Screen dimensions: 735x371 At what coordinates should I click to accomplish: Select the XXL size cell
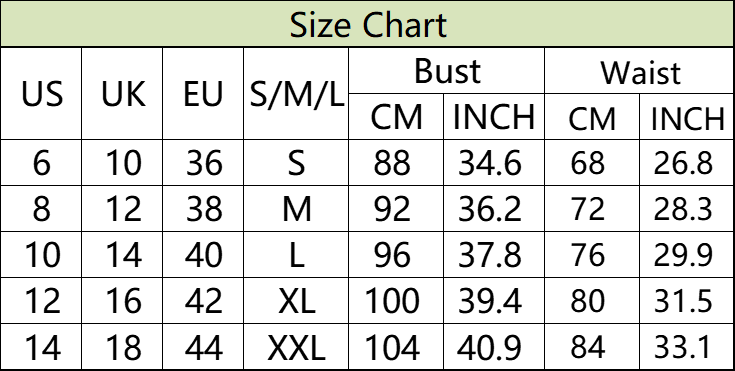(x=296, y=347)
